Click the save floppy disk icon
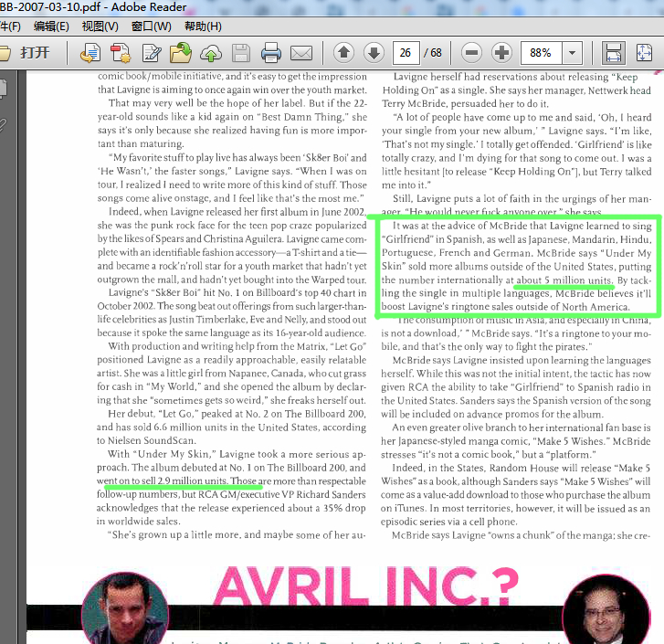 241,53
